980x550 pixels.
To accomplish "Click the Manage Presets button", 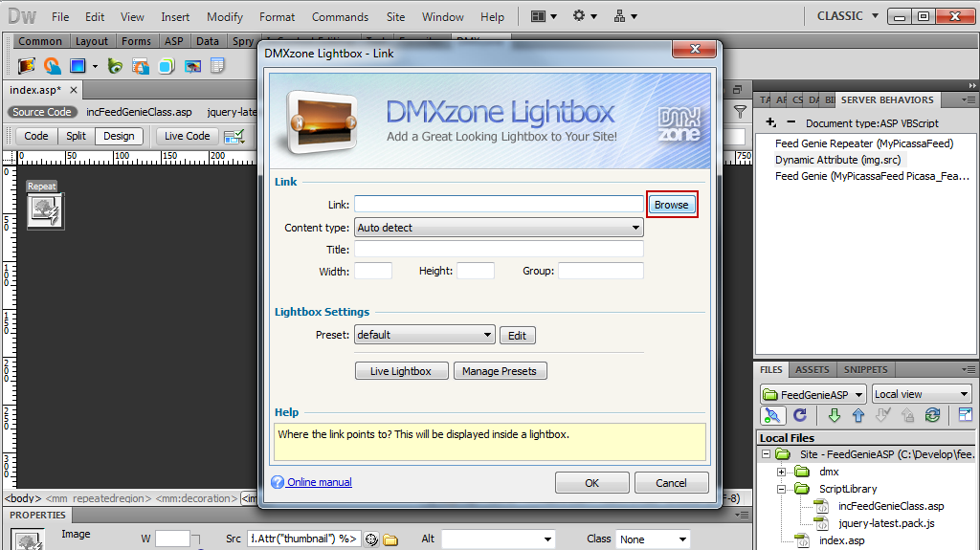I will click(500, 370).
